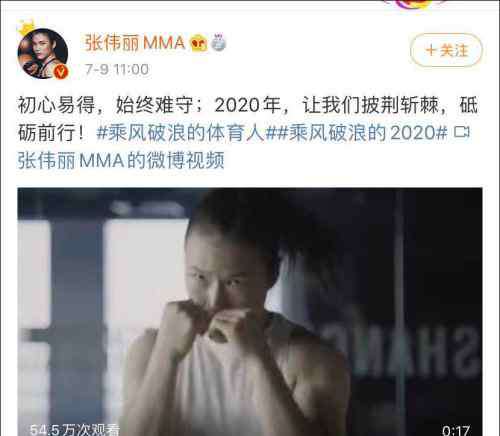Click the gold membership crown badge beside username
Screen dimensions: 500x436
click(x=198, y=43)
